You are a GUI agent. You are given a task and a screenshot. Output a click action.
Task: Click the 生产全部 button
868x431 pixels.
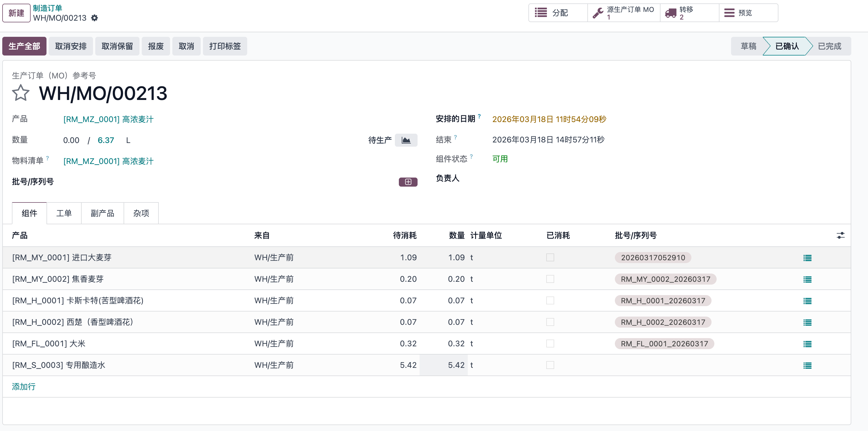pos(24,46)
